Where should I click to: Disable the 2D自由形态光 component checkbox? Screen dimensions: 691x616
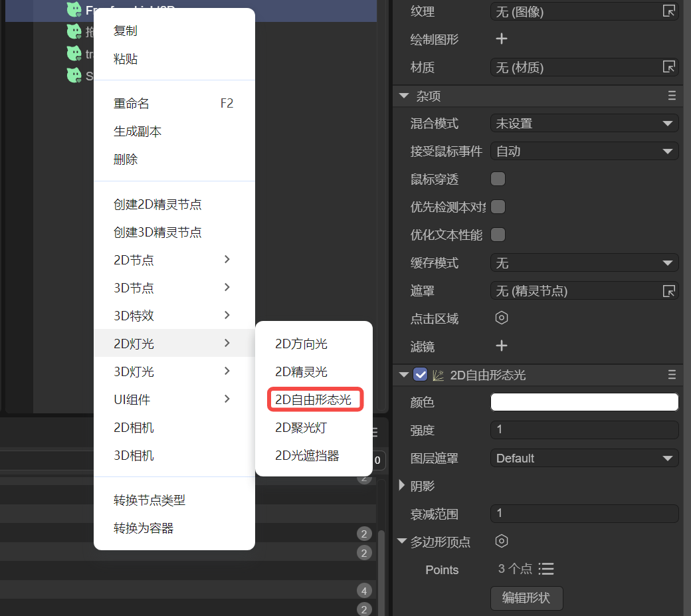click(x=420, y=375)
